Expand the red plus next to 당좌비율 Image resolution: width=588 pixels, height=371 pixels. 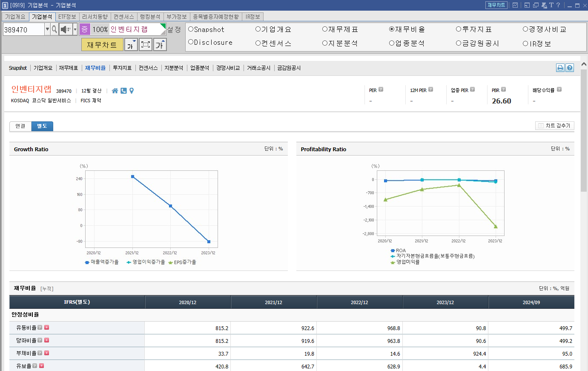tap(46, 340)
